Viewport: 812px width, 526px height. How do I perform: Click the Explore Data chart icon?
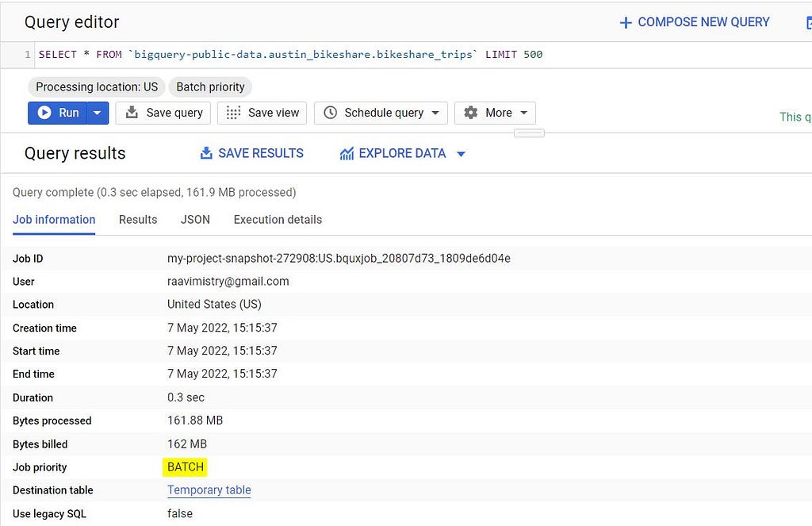coord(347,153)
